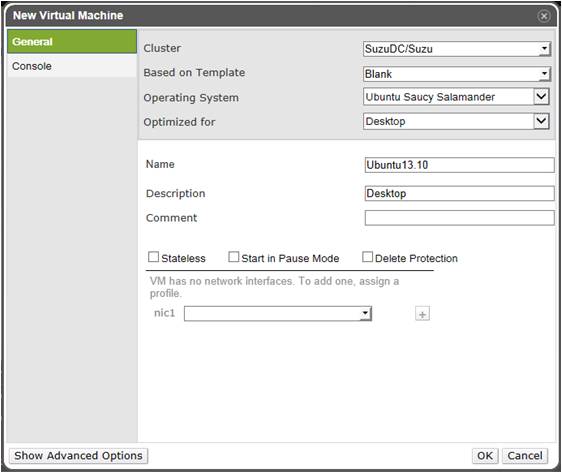Open the Ubuntu Saucy Salamander dropdown

coord(456,97)
